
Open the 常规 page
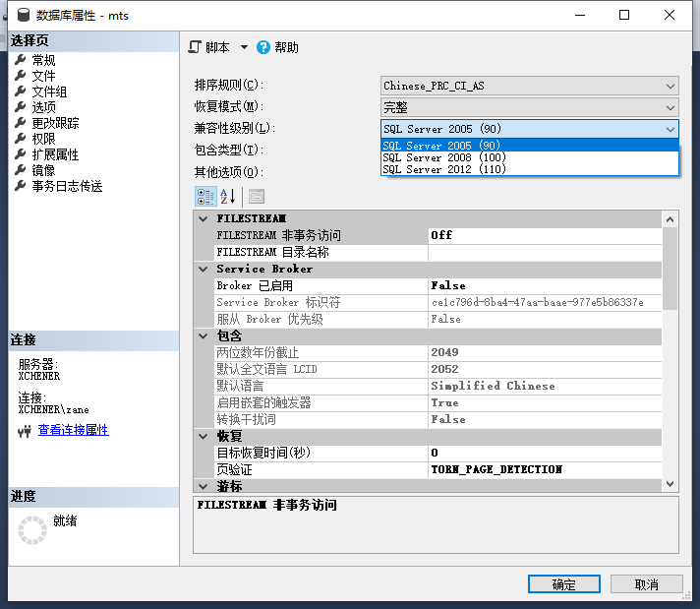click(43, 60)
